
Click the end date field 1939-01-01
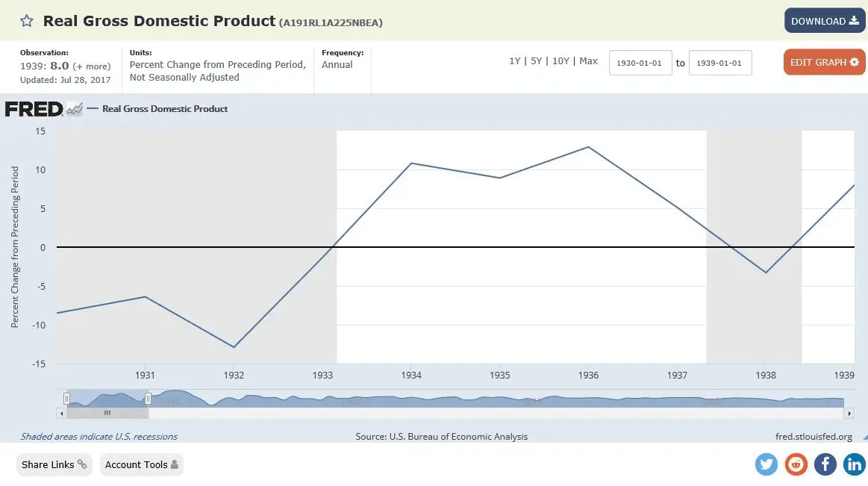click(x=719, y=63)
